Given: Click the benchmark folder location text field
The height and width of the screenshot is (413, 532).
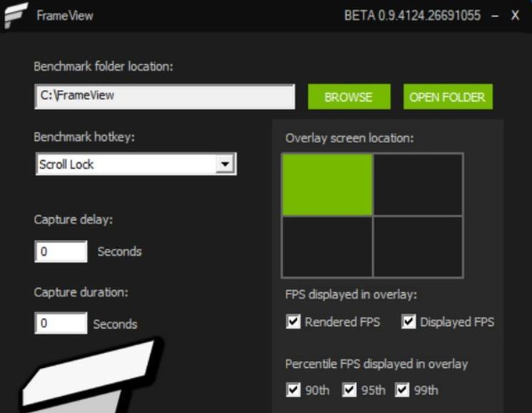Looking at the screenshot, I should click(x=165, y=96).
